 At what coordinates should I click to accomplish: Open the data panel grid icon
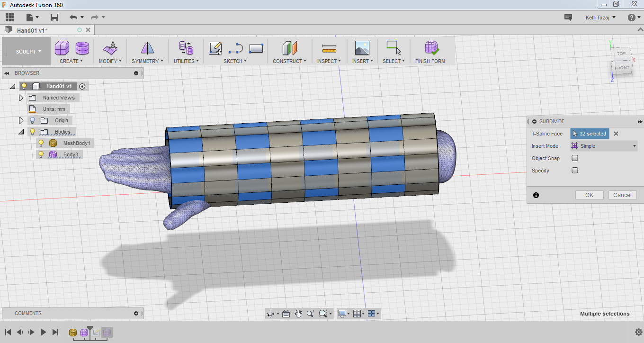(9, 18)
